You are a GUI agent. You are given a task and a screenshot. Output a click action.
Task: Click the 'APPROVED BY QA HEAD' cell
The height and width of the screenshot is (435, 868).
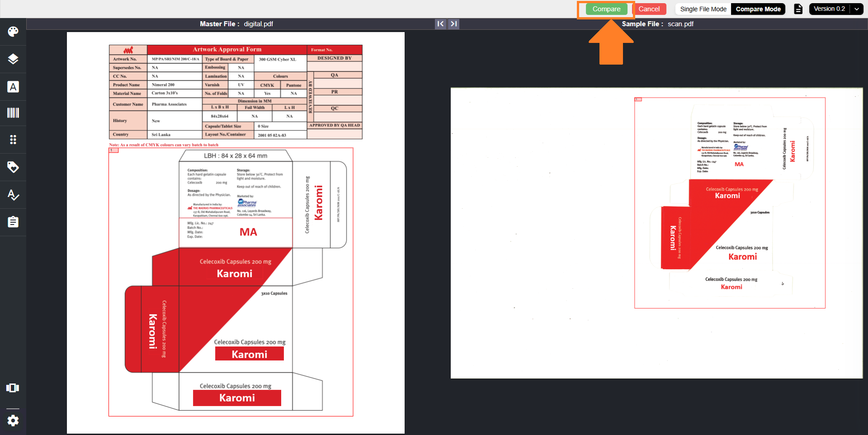click(x=335, y=125)
